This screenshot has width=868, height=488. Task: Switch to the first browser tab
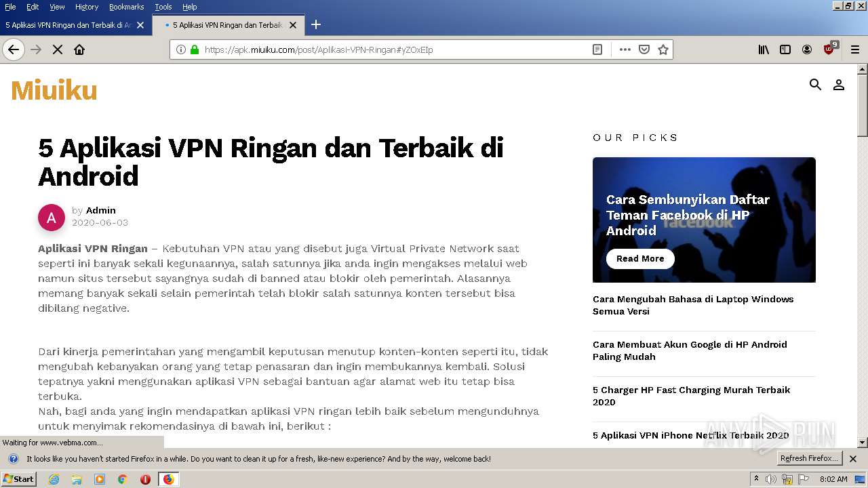pos(69,25)
